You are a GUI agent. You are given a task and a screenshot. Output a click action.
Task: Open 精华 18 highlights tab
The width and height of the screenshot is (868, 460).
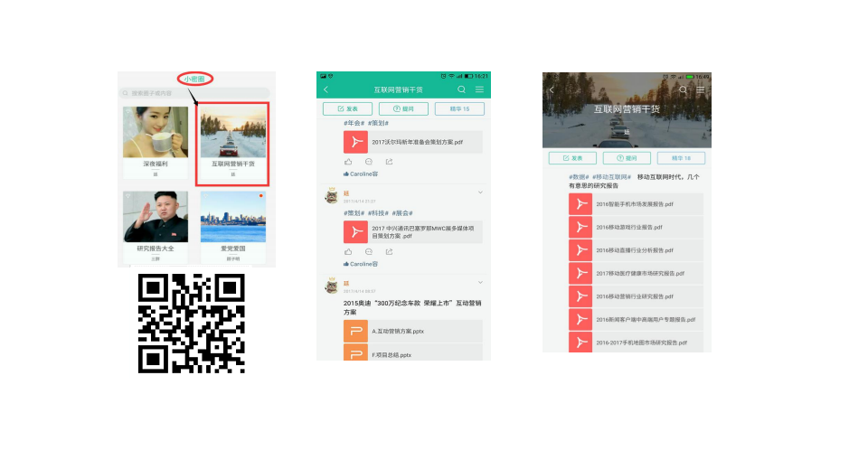click(x=681, y=158)
